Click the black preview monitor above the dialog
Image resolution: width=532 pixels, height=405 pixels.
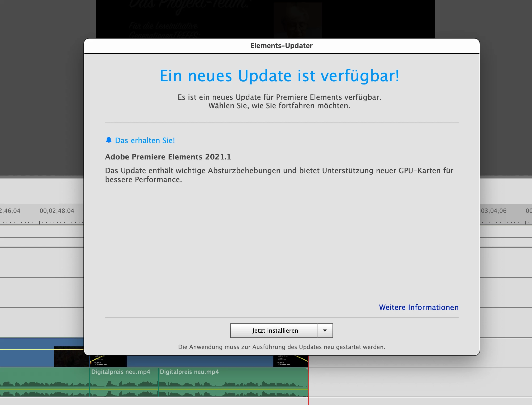click(x=265, y=18)
